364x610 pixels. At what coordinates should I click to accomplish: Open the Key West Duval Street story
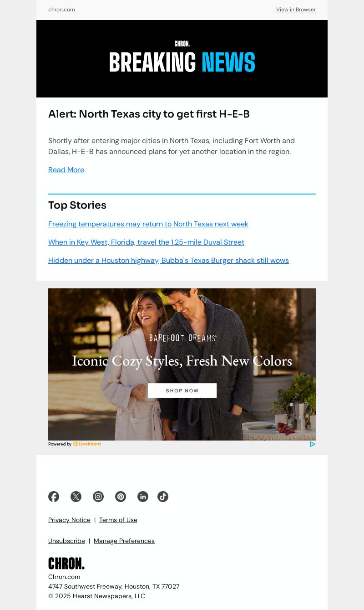point(146,242)
